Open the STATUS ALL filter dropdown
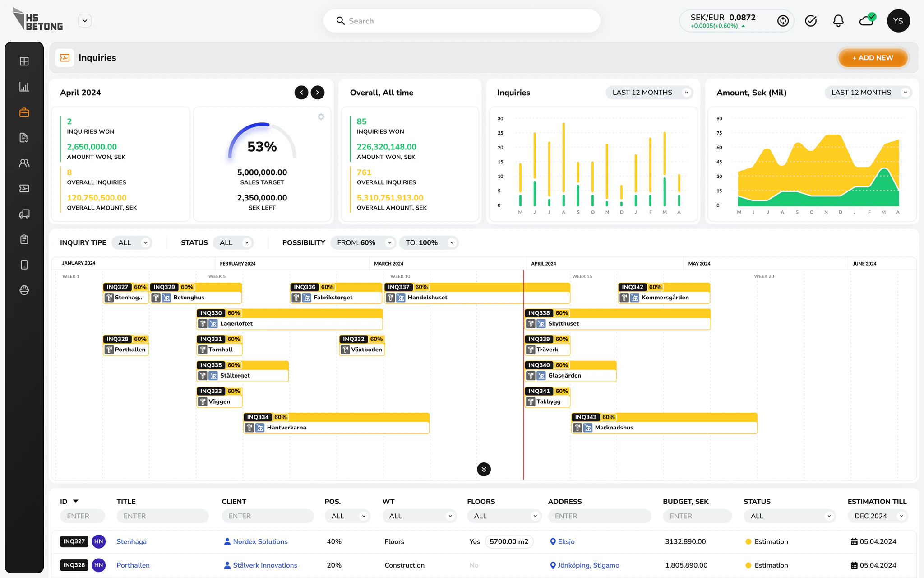The height and width of the screenshot is (578, 924). pos(233,243)
